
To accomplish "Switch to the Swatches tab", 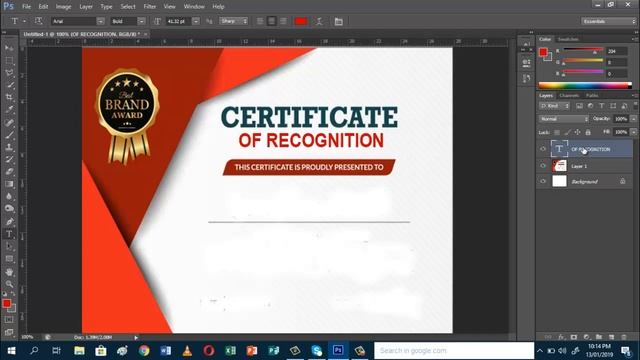I will click(x=568, y=39).
